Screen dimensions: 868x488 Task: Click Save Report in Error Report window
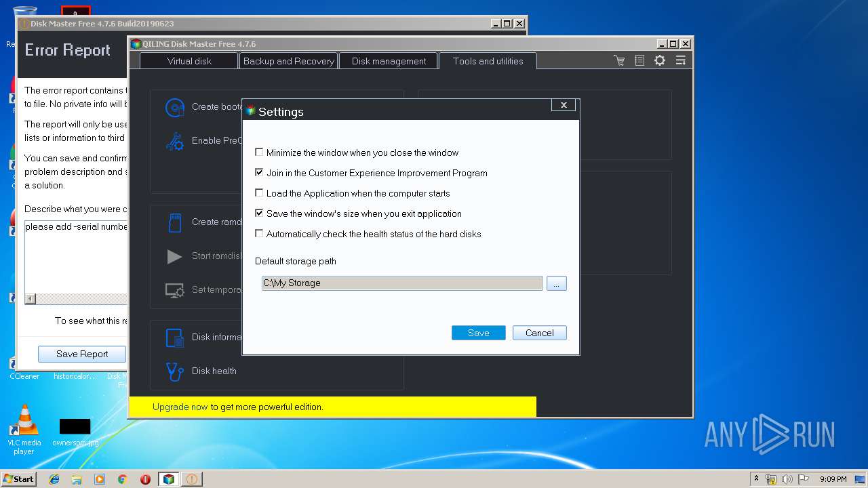81,354
